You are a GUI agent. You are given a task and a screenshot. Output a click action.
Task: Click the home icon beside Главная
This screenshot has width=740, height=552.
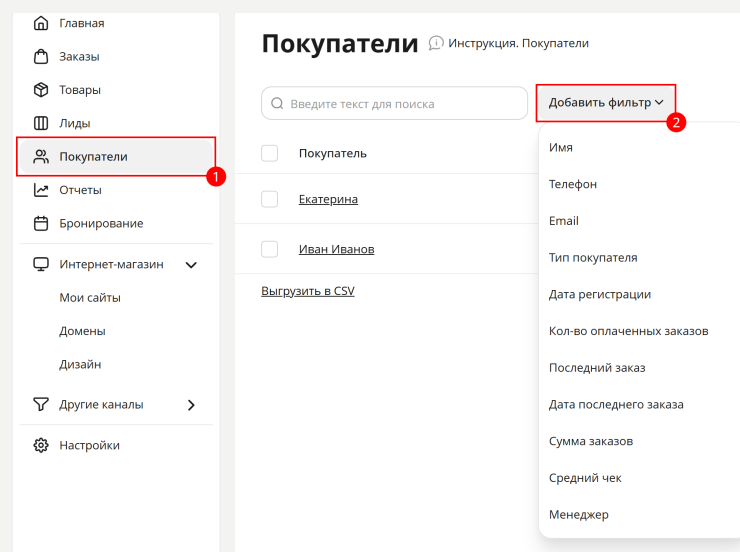coord(41,23)
